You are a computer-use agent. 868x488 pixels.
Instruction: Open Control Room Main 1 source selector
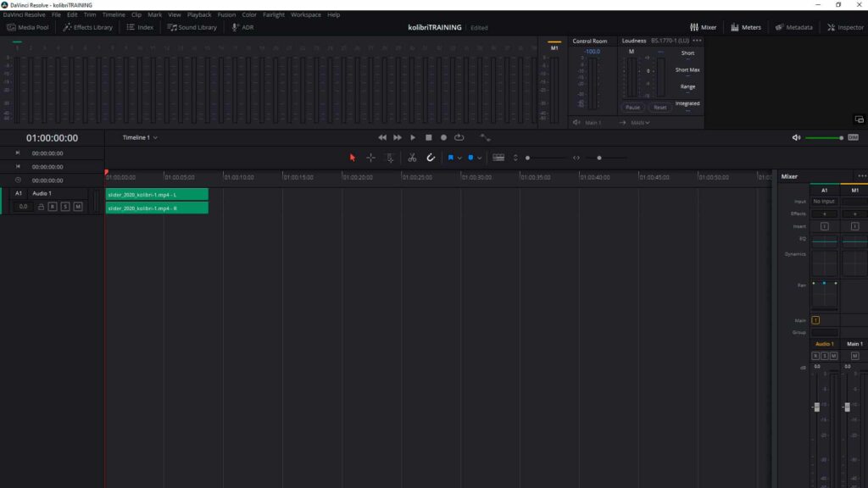tap(593, 122)
